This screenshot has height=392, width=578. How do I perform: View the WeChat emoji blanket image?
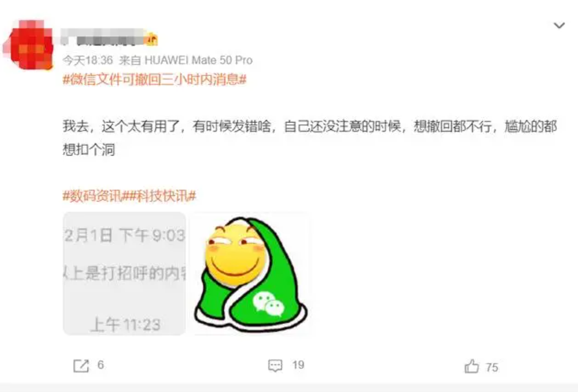click(x=250, y=273)
